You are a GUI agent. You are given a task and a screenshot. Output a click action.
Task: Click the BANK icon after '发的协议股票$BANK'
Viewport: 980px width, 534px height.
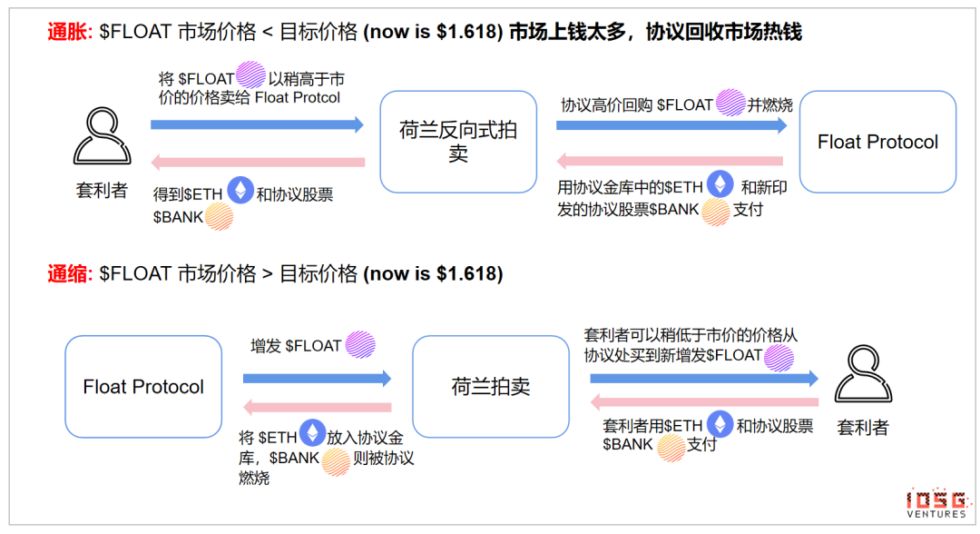pos(716,212)
